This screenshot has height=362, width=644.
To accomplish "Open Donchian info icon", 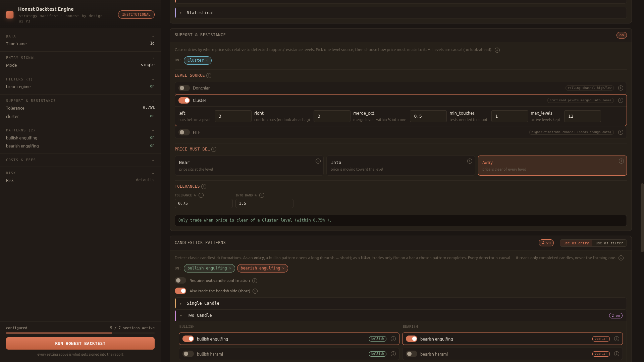I will pos(621,88).
